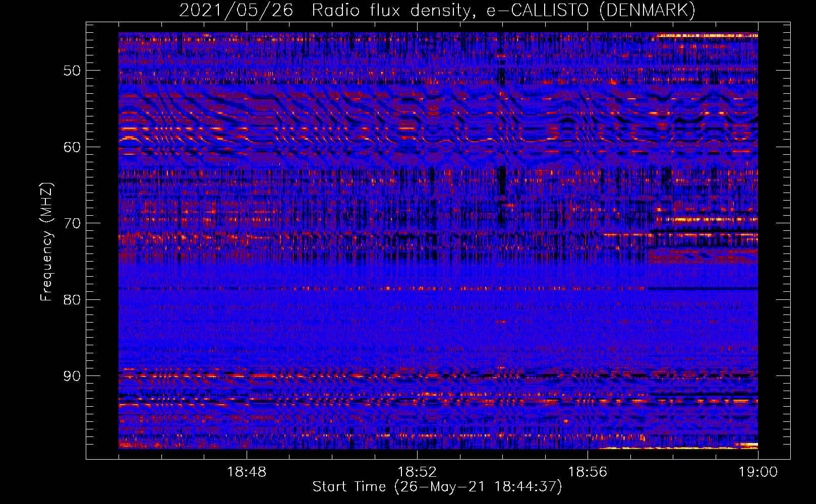Click the 'Frequency (MHZ)' axis label

46,242
